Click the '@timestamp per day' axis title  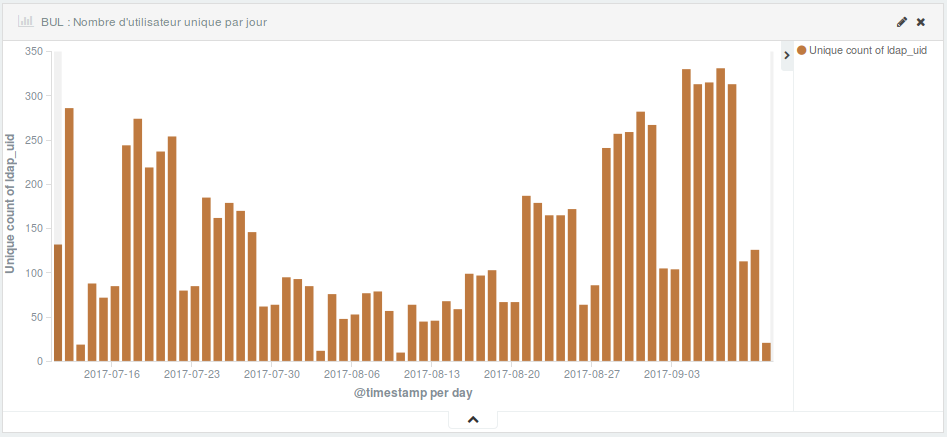coord(413,393)
